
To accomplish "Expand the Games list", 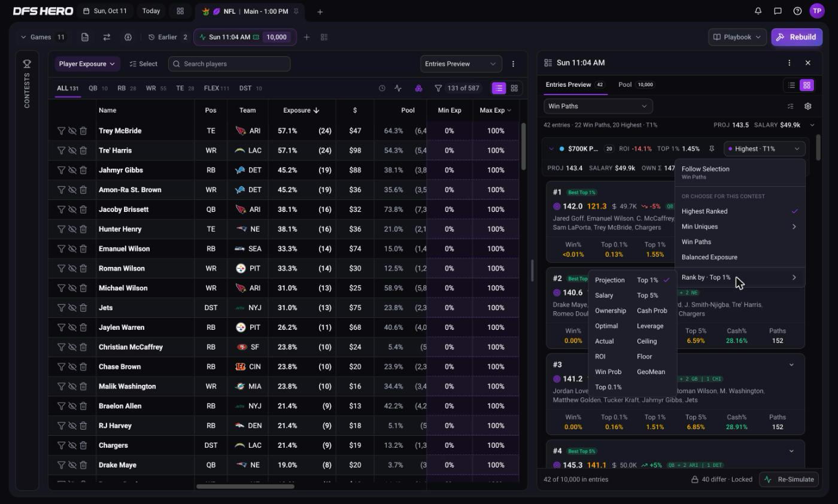I will (44, 37).
